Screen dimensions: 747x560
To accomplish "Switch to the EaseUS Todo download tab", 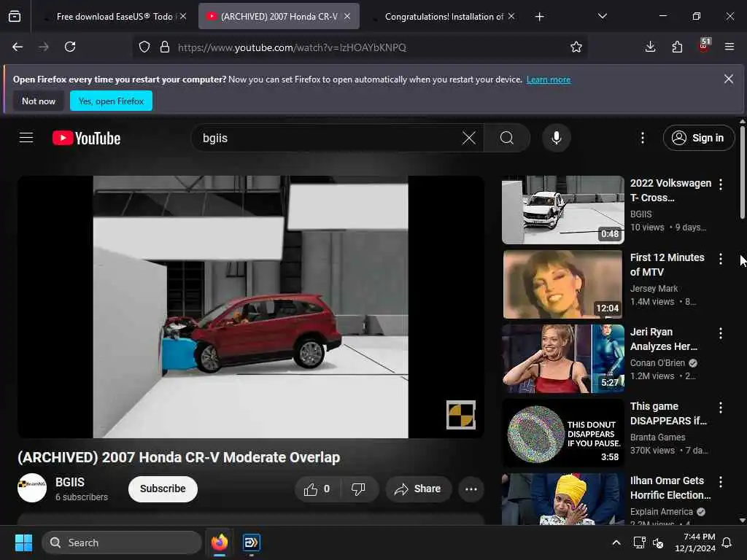I will (115, 16).
